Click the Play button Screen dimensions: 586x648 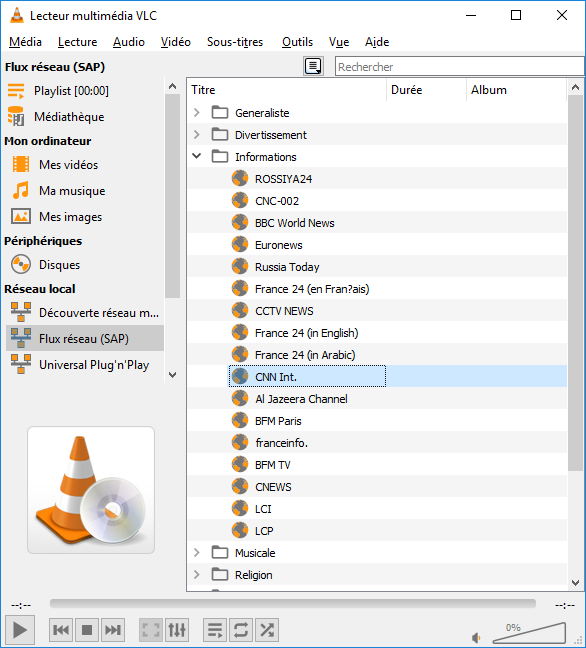coord(19,630)
